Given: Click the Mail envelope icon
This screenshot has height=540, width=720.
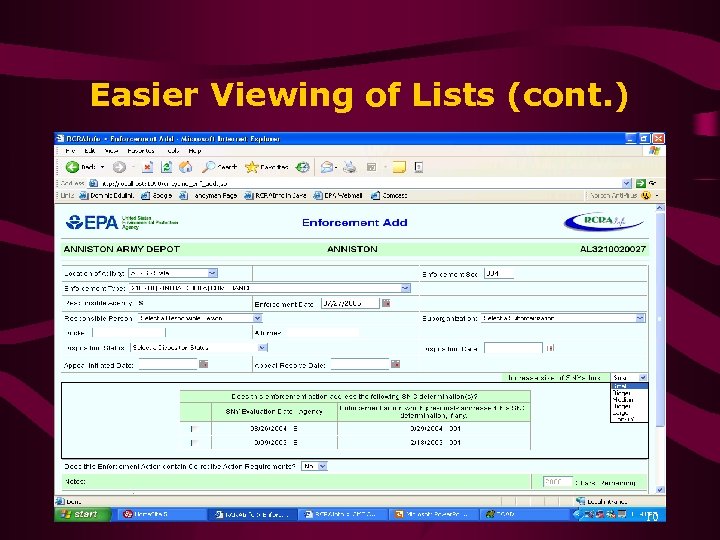Looking at the screenshot, I should click(x=326, y=167).
